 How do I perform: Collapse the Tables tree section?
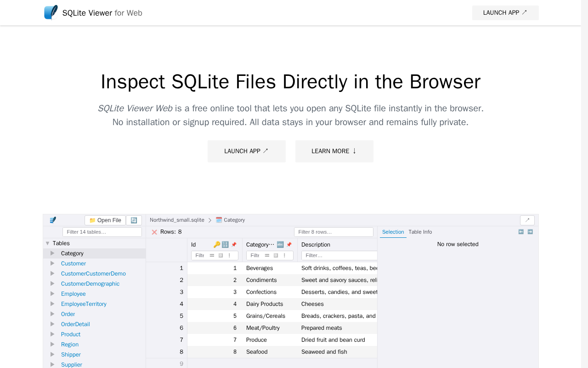(x=47, y=243)
